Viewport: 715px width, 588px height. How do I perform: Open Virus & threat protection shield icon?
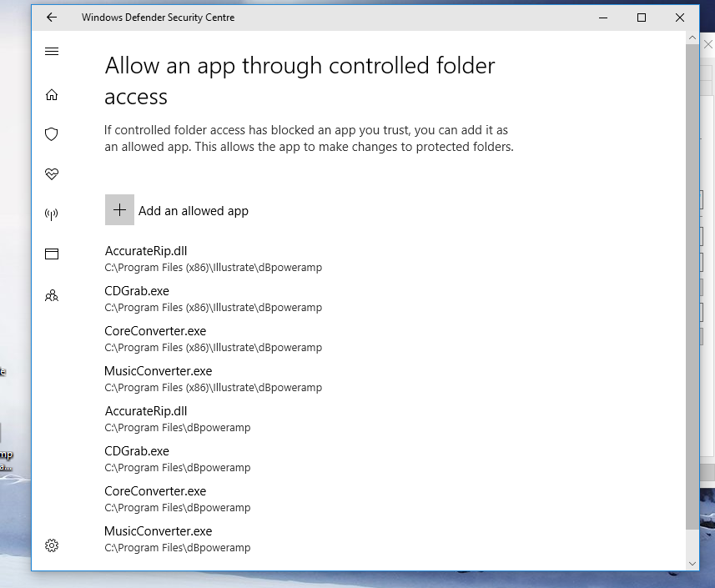(52, 134)
